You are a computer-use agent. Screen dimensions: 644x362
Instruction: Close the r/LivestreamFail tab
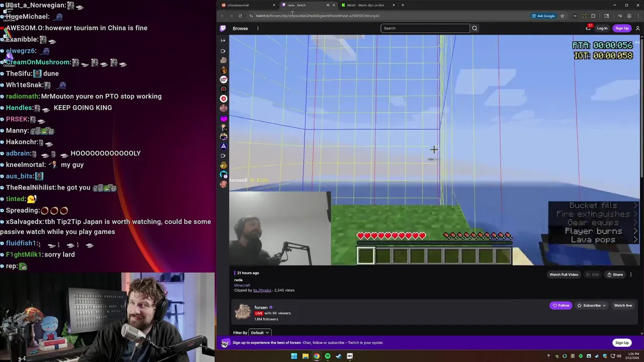coord(274,5)
